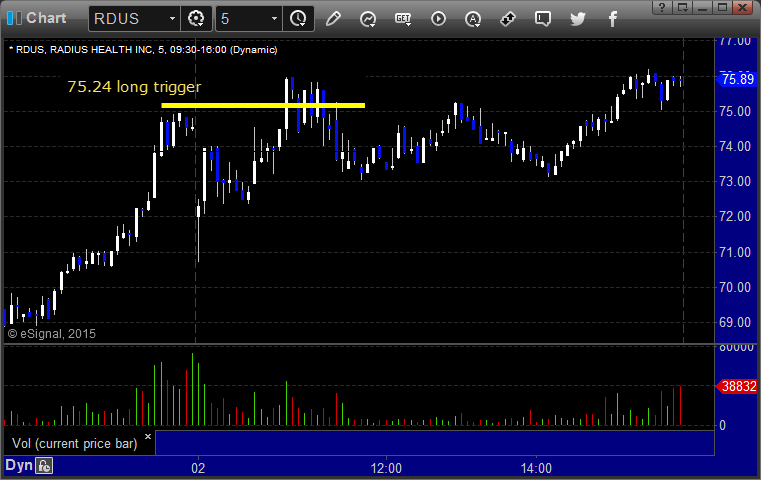The image size is (761, 480).
Task: Click the Dyn scaling label
Action: [19, 465]
